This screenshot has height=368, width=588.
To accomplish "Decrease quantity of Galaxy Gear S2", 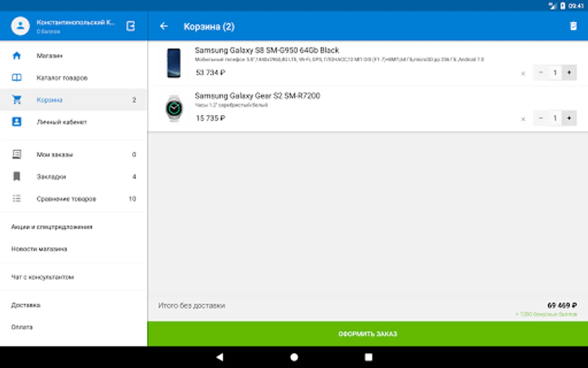I will click(x=541, y=118).
